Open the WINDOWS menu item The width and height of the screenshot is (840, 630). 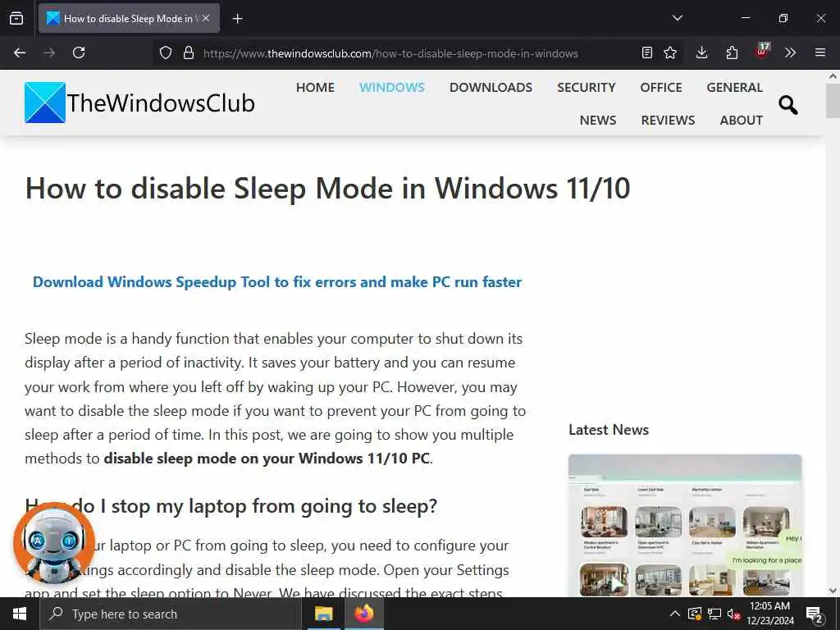point(392,87)
